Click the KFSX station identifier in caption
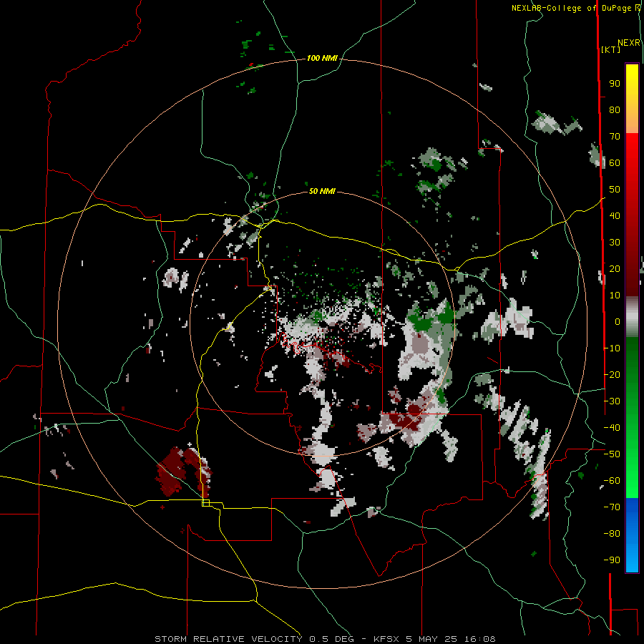 [386, 639]
